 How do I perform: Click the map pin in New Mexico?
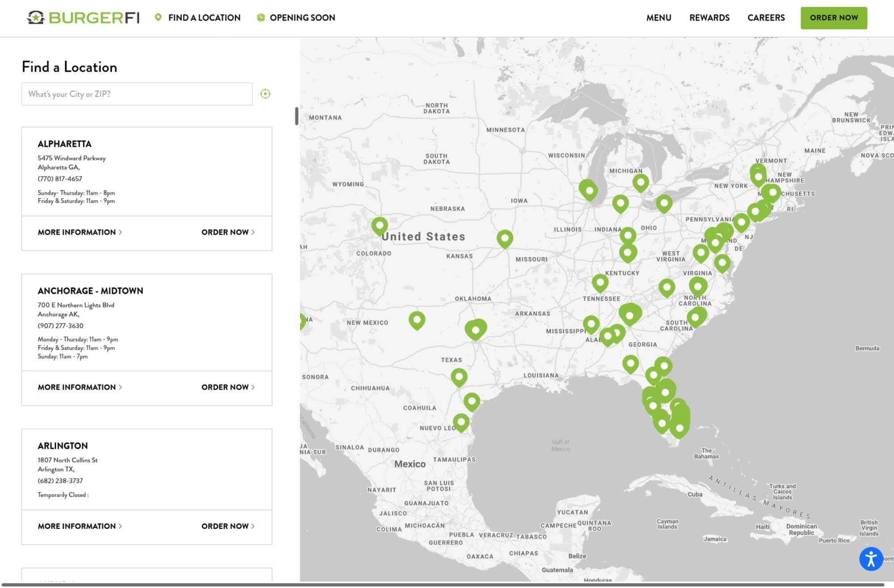point(417,320)
